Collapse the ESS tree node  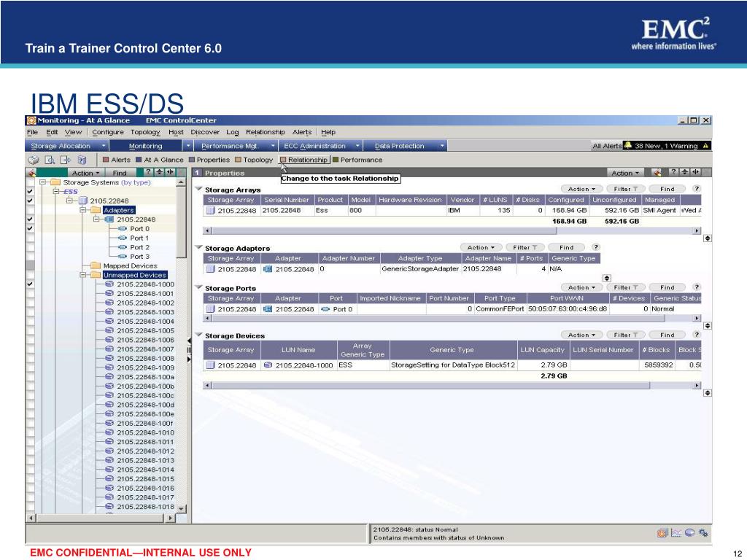pyautogui.click(x=56, y=192)
